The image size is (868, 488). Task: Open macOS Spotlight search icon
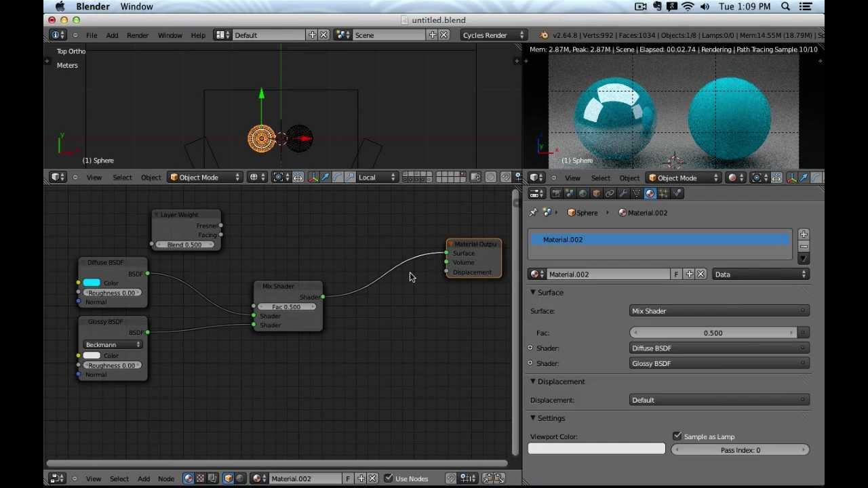click(785, 7)
